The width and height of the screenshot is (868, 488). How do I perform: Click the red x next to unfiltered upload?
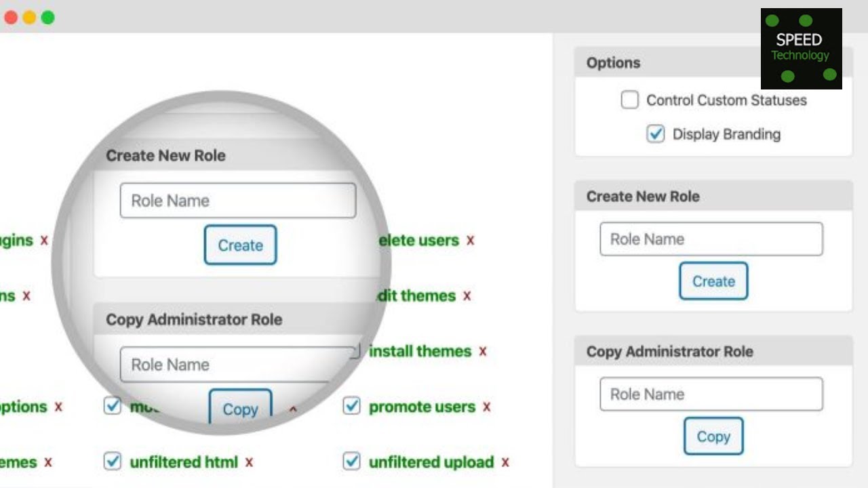[x=505, y=463]
